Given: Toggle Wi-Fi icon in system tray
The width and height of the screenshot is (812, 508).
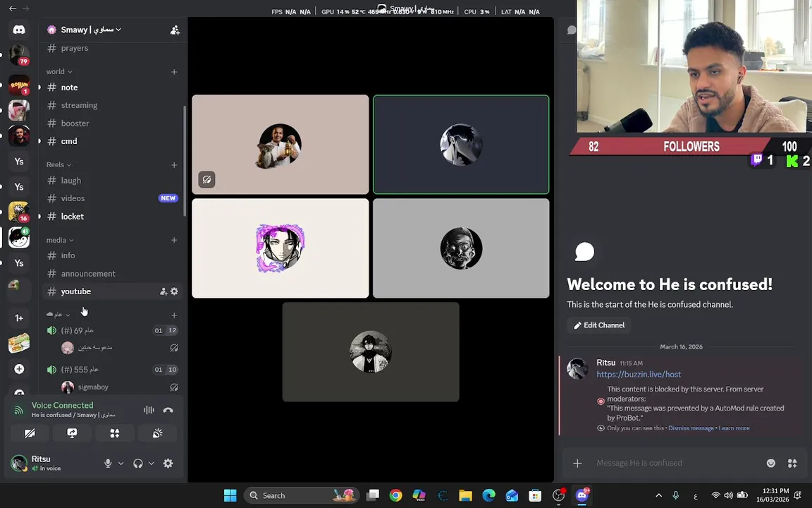Looking at the screenshot, I should 715,495.
